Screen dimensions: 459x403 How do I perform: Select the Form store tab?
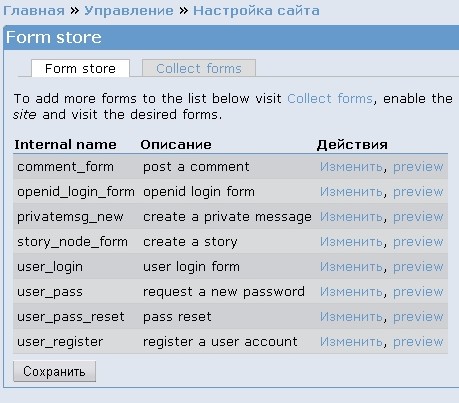click(x=80, y=68)
